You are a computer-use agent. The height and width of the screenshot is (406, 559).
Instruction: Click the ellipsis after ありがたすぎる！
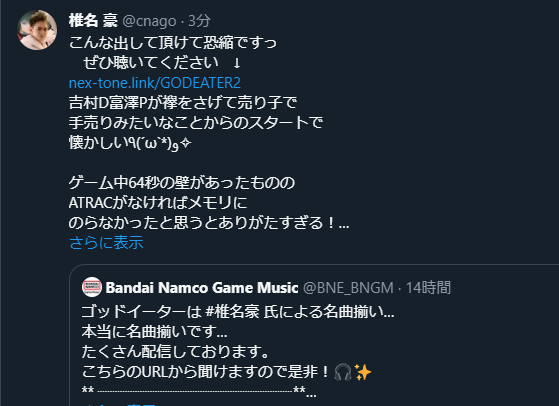click(x=344, y=226)
